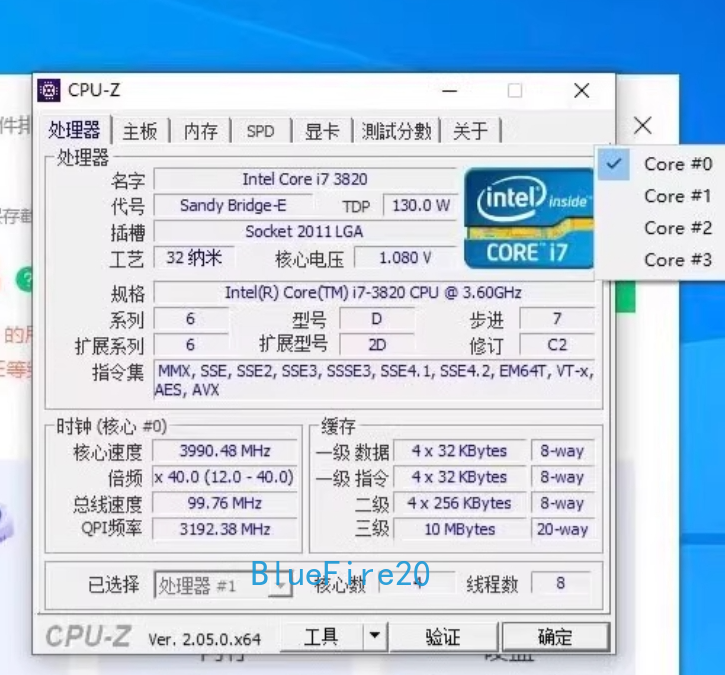This screenshot has width=725, height=675.
Task: Click the Intel Core i7 3820 name field
Action: pyautogui.click(x=305, y=179)
